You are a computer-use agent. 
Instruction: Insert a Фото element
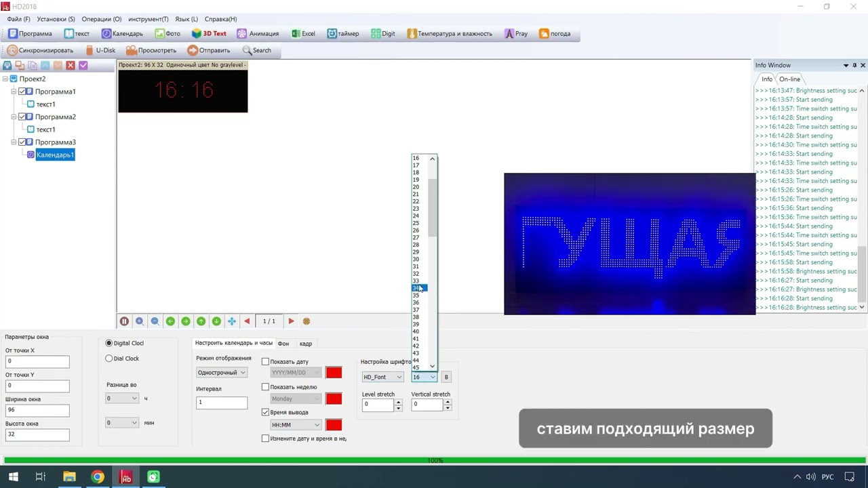point(167,33)
